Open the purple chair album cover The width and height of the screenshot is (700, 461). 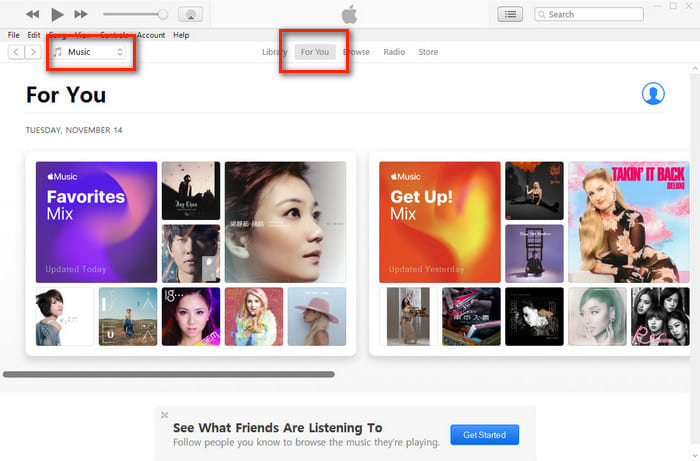click(534, 253)
